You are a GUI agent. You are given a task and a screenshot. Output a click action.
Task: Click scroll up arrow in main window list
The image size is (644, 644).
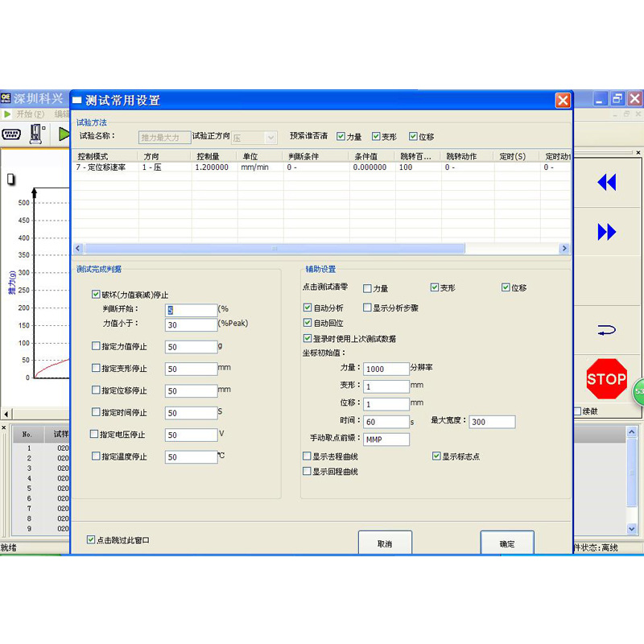[x=632, y=431]
